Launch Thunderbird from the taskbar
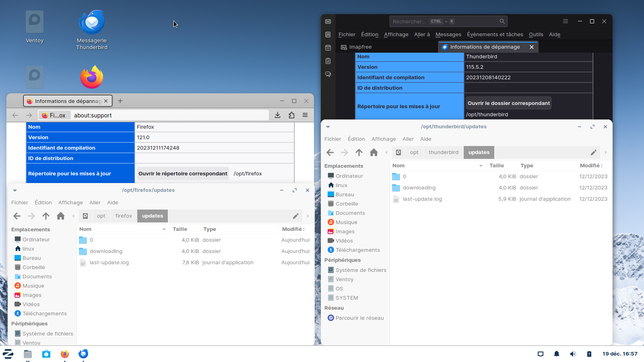644x362 pixels. point(83,354)
